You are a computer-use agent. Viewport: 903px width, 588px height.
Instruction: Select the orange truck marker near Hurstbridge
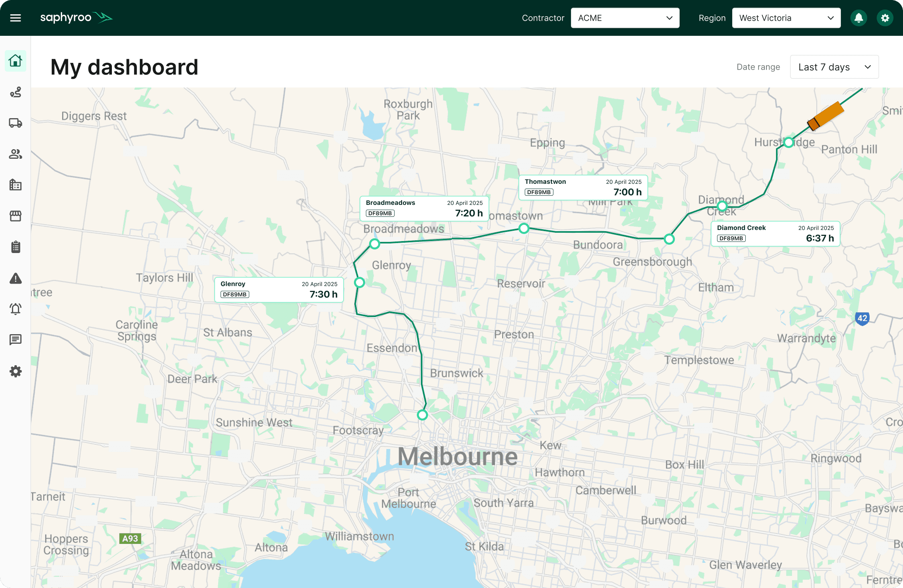(x=825, y=117)
